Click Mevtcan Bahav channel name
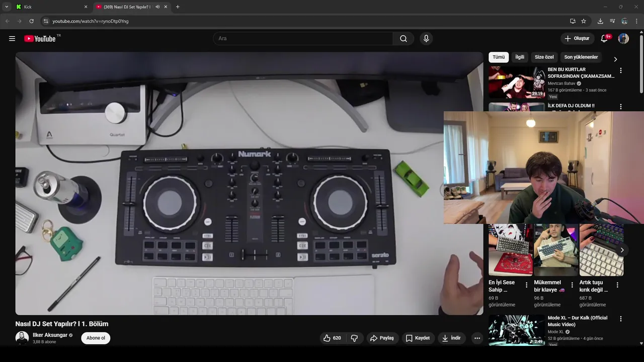 pos(561,83)
